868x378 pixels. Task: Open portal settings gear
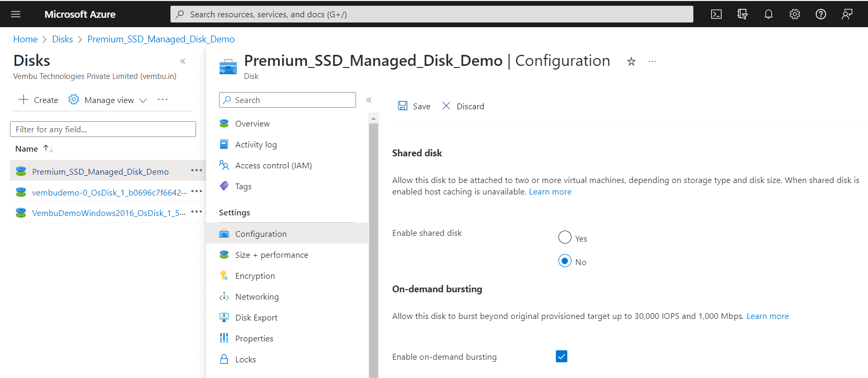point(795,14)
